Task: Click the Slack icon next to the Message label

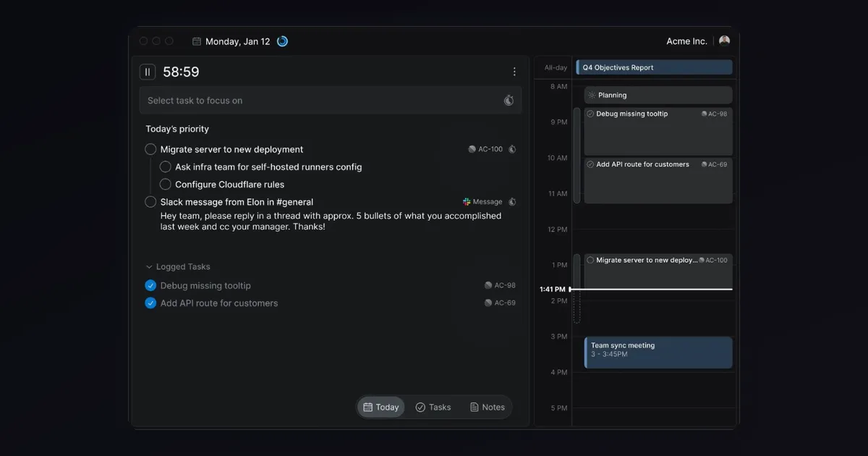Action: click(467, 202)
